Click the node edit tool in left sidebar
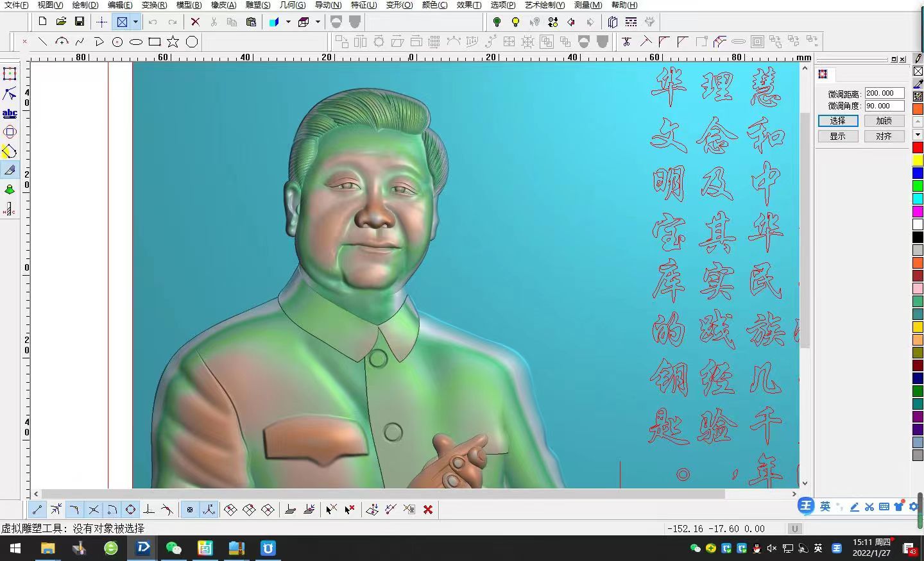This screenshot has width=924, height=561. pos(10,94)
